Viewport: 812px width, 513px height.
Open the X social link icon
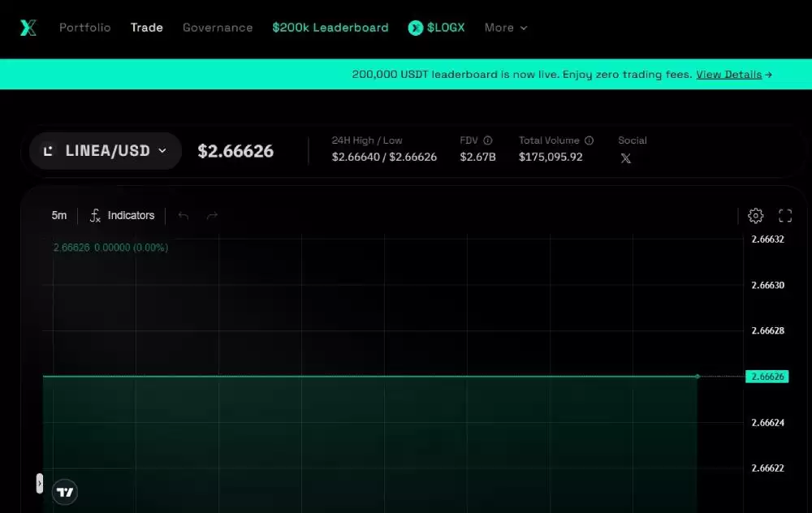pos(625,158)
